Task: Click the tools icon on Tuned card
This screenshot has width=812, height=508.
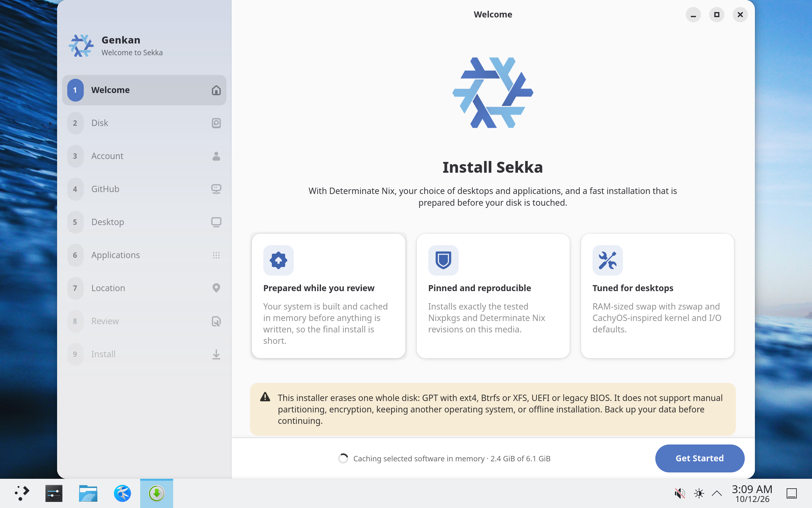Action: point(607,260)
